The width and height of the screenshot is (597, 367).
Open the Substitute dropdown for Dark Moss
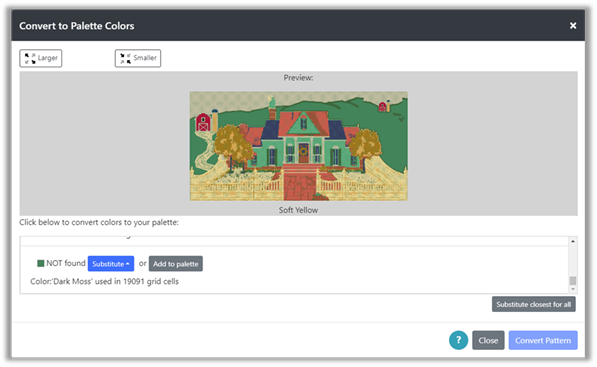point(111,263)
